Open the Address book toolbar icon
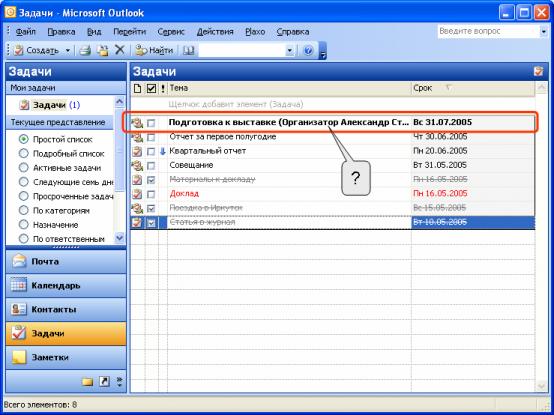 pos(188,51)
